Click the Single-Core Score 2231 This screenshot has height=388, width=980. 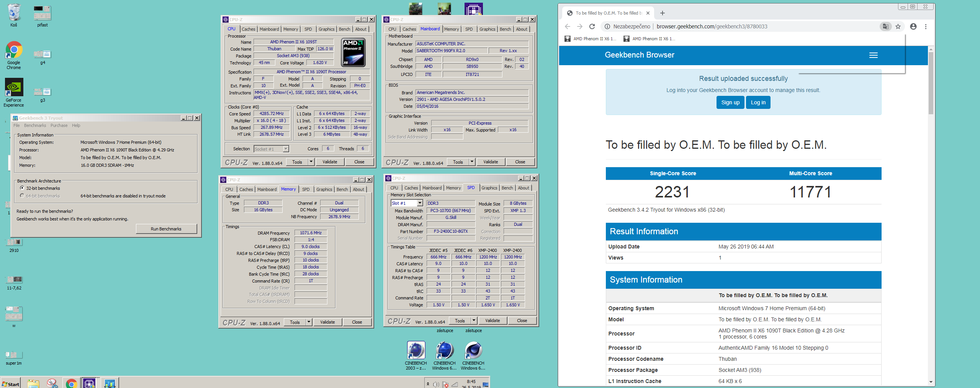click(x=672, y=192)
